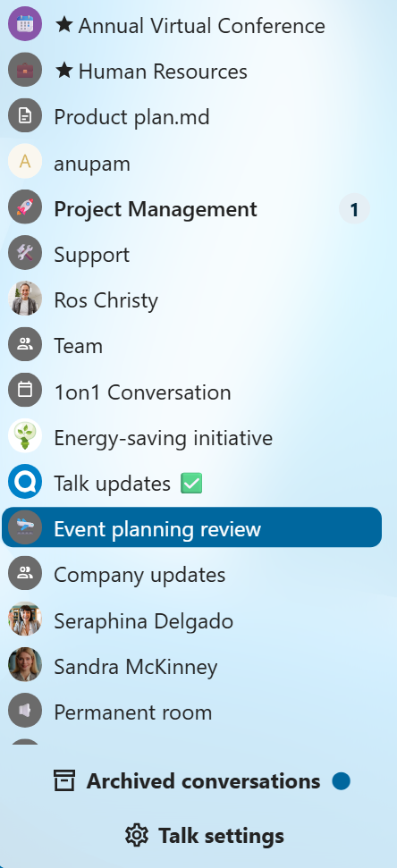Select the Company updates conversation

pyautogui.click(x=191, y=574)
